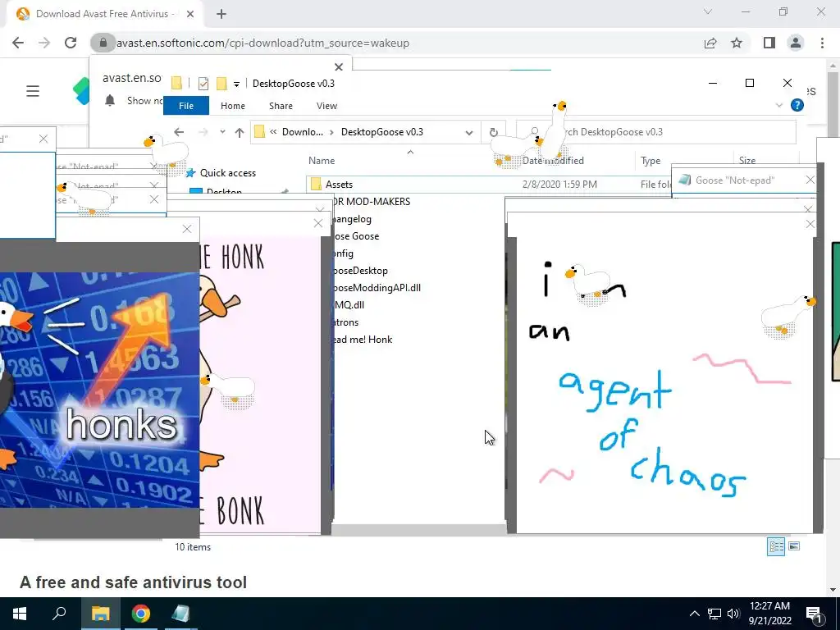Open taskbar search magnifier
The height and width of the screenshot is (630, 840).
point(59,614)
